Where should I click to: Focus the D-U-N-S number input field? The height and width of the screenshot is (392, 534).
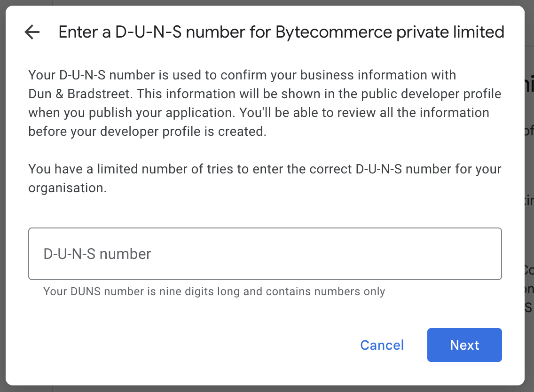click(265, 254)
